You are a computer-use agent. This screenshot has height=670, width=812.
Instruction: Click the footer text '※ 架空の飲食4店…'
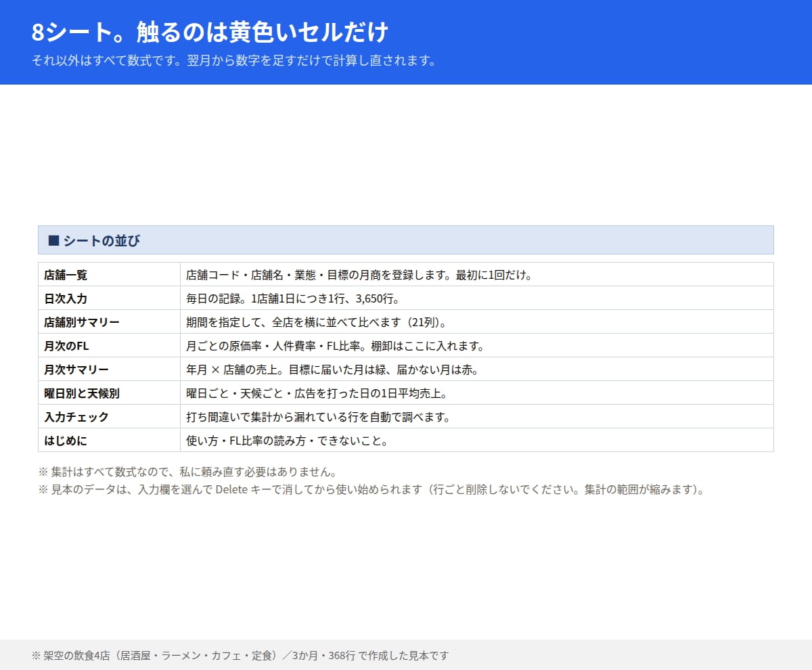(240, 655)
